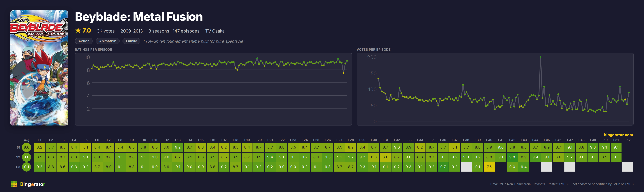Click the highest peak in votes chart

click(541, 57)
